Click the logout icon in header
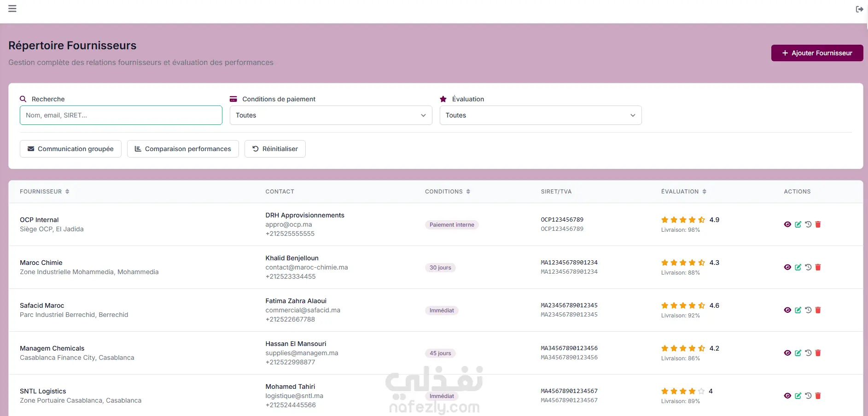Screen dimensions: 868x416 click(x=859, y=9)
